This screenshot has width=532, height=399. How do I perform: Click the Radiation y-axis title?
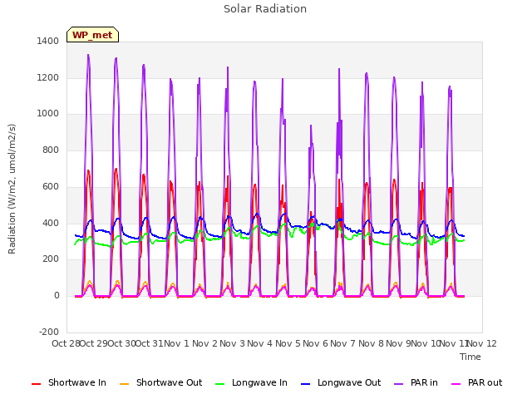pyautogui.click(x=12, y=189)
